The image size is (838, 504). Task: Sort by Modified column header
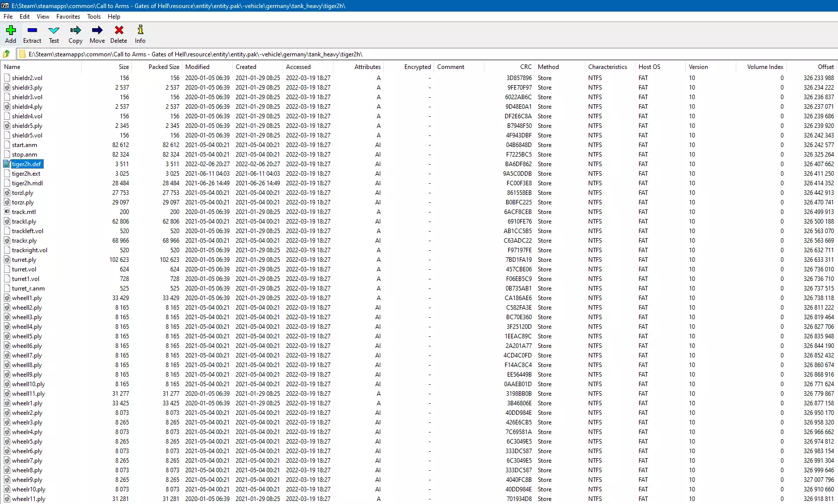click(x=207, y=67)
